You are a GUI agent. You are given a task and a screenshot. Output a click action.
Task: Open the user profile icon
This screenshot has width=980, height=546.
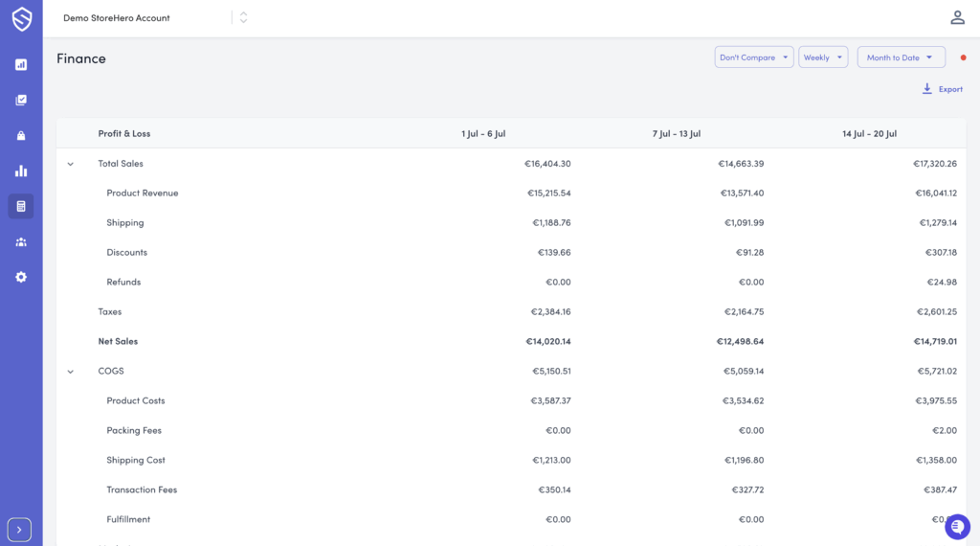957,17
